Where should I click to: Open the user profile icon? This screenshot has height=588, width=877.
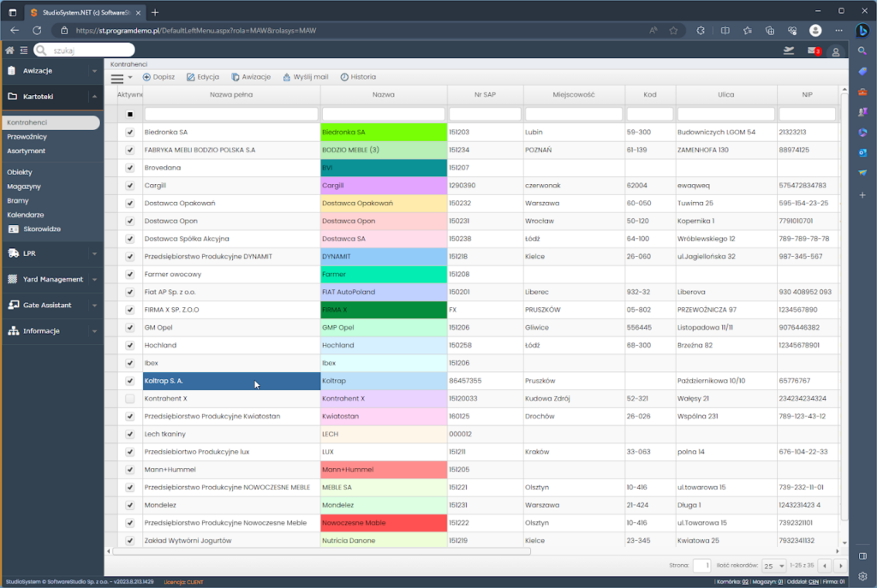[836, 52]
